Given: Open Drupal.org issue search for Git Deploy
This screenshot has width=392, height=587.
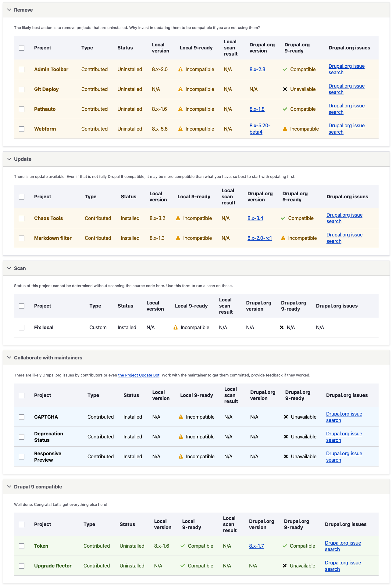Looking at the screenshot, I should tap(347, 89).
